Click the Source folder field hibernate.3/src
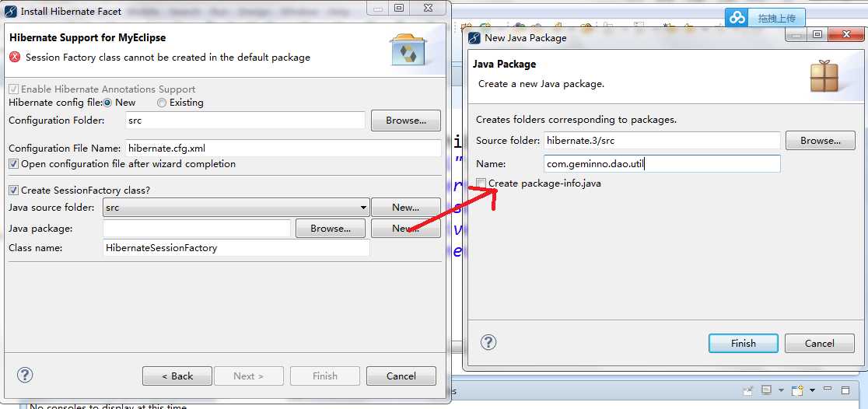The height and width of the screenshot is (409, 868). click(x=662, y=141)
